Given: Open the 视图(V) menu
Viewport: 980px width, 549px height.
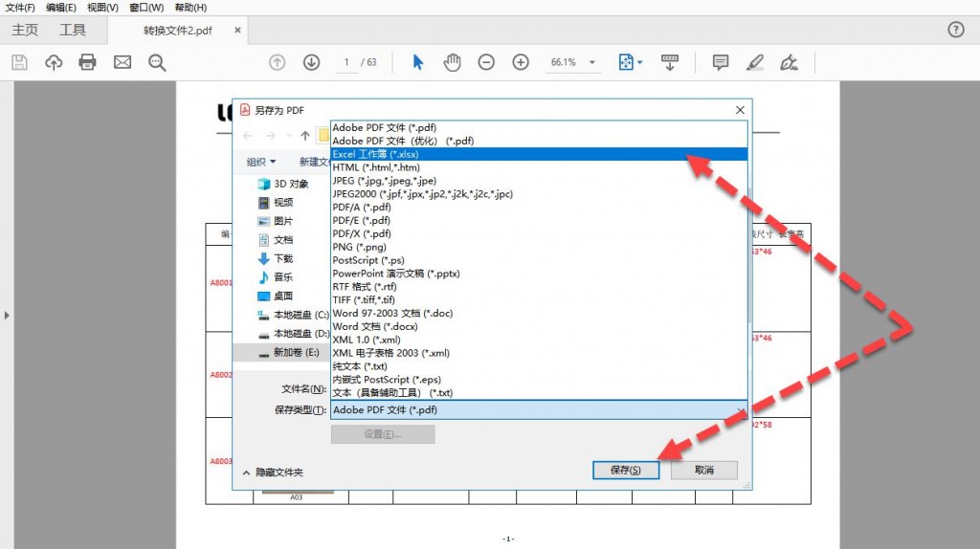Looking at the screenshot, I should click(102, 8).
